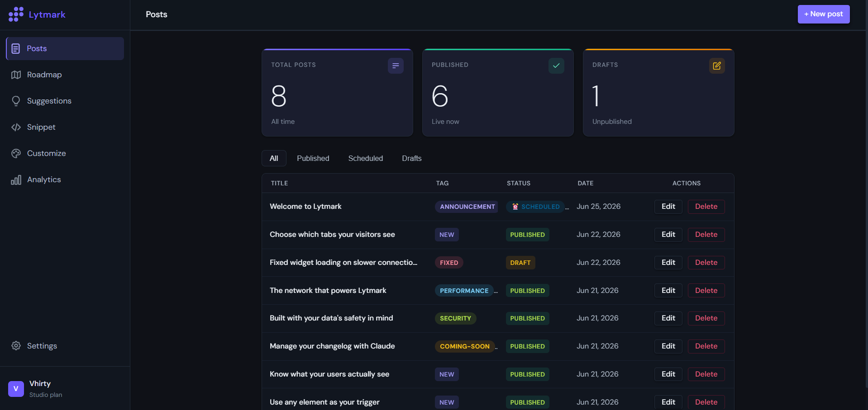Edit 'Use any element as your trigger' post
Screen dimensions: 868x410
tap(668, 402)
